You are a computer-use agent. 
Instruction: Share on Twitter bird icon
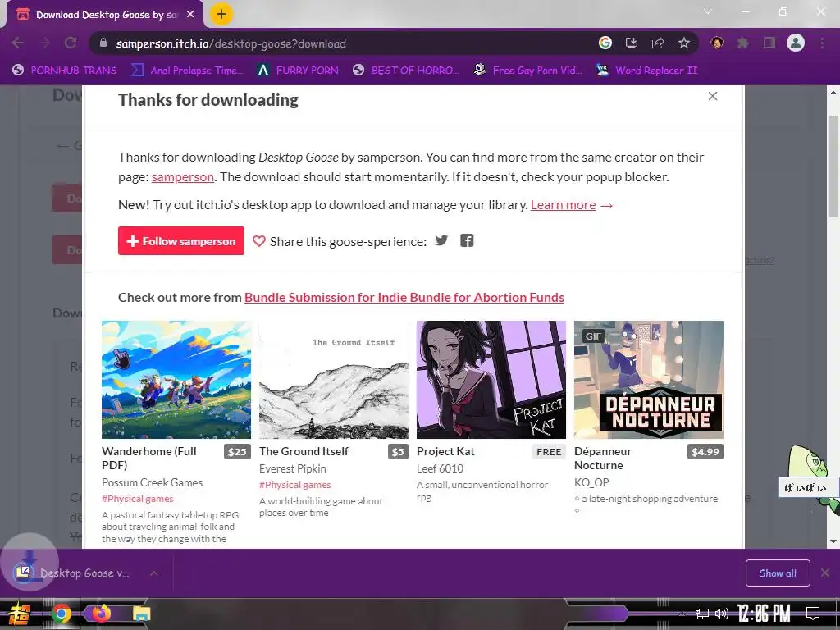441,240
